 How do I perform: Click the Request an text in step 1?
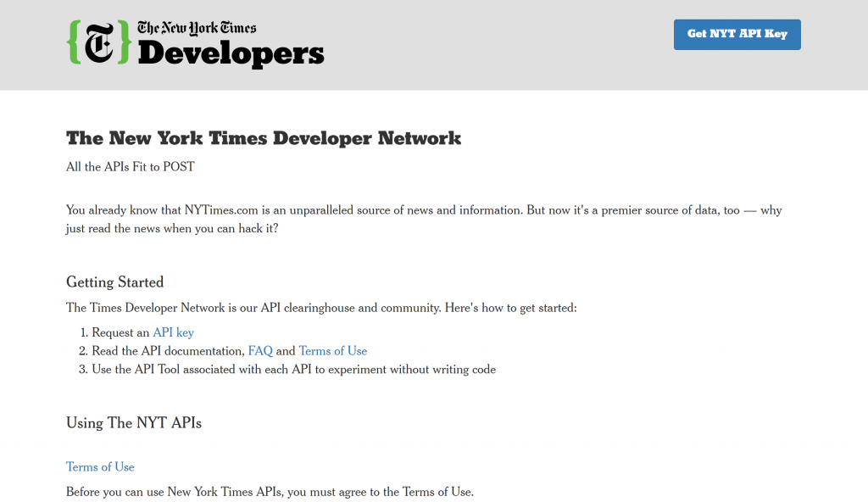click(x=120, y=332)
